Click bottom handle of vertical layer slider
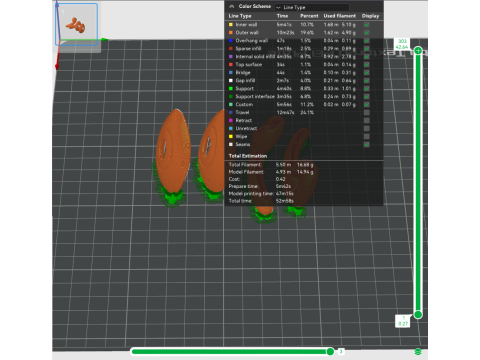 click(x=418, y=315)
